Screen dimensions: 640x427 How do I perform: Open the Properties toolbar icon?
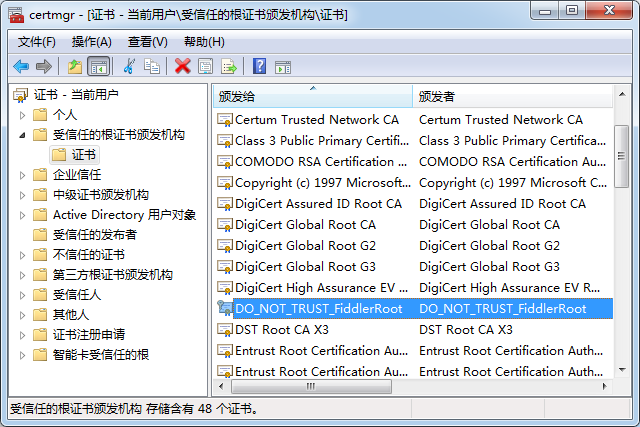205,66
